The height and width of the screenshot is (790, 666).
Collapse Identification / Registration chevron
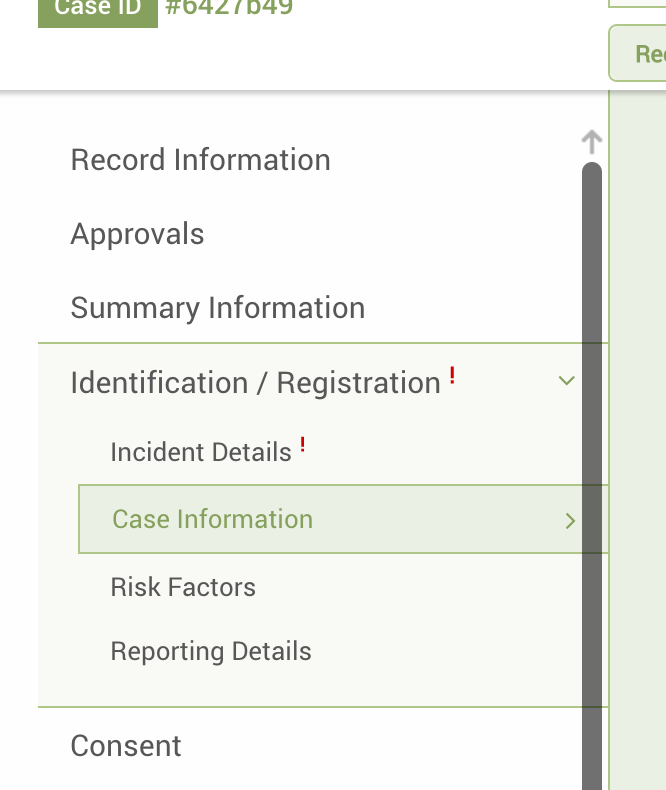(567, 381)
